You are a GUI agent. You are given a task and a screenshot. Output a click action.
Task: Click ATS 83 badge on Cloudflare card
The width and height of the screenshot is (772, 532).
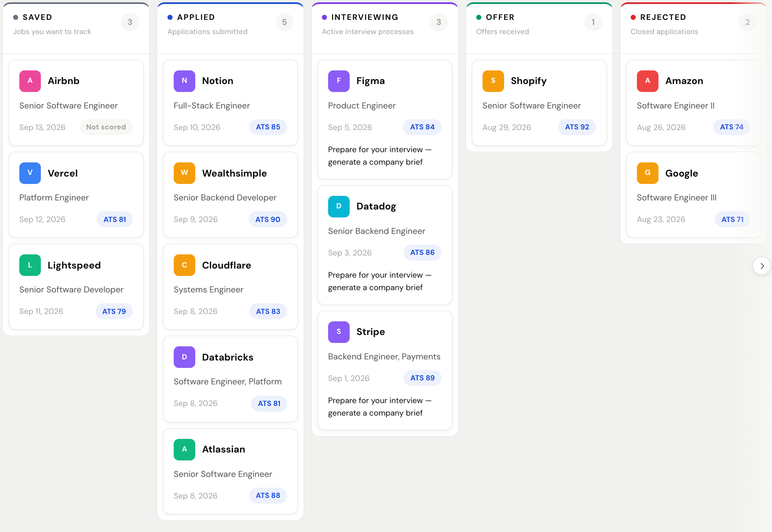coord(268,311)
